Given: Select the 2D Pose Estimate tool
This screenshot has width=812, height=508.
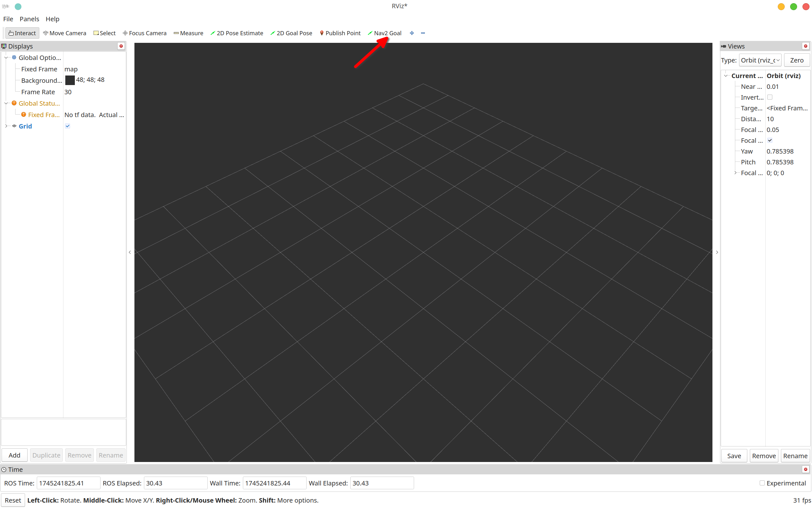Looking at the screenshot, I should click(237, 33).
